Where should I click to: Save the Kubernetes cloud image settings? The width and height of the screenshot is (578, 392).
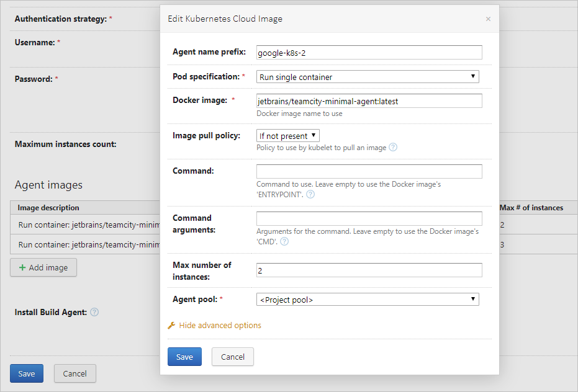[x=184, y=357]
